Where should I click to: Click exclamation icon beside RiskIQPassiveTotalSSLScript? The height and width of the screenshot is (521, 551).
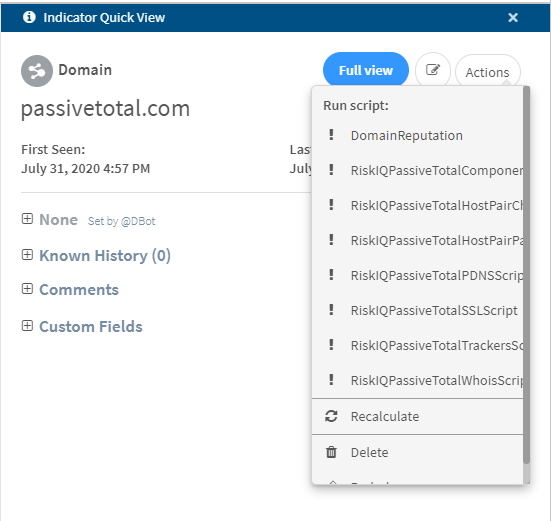pos(331,310)
